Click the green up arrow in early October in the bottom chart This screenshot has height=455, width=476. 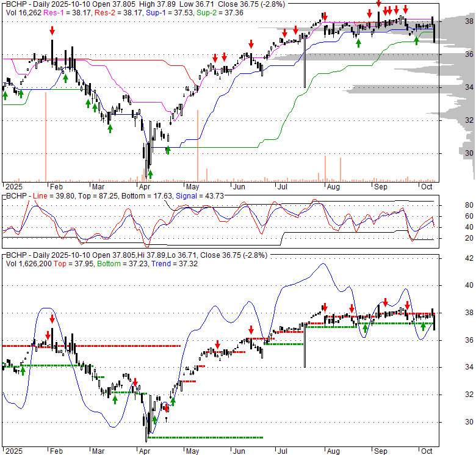click(x=423, y=327)
